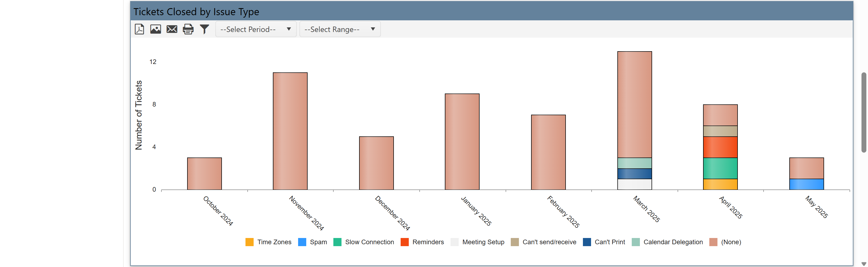Image resolution: width=868 pixels, height=267 pixels.
Task: Save the chart as image
Action: coord(155,29)
